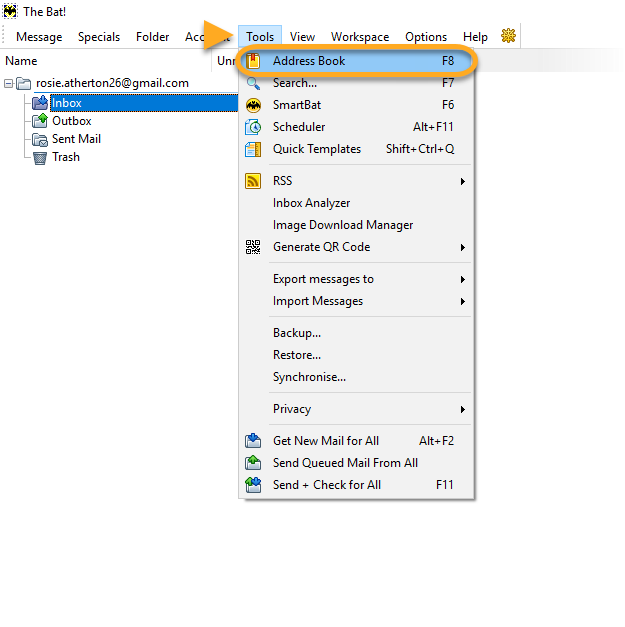The image size is (625, 627).
Task: Select the RSS menu entry
Action: (356, 181)
